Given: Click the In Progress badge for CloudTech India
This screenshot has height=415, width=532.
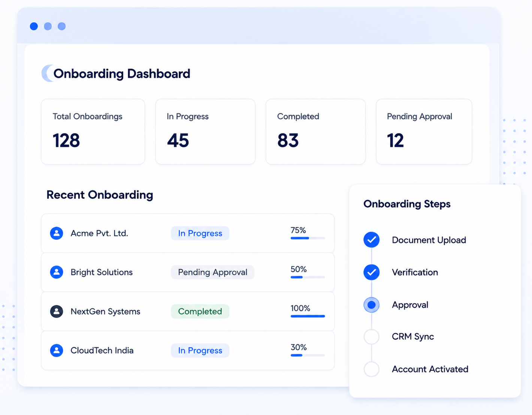Looking at the screenshot, I should coord(200,350).
